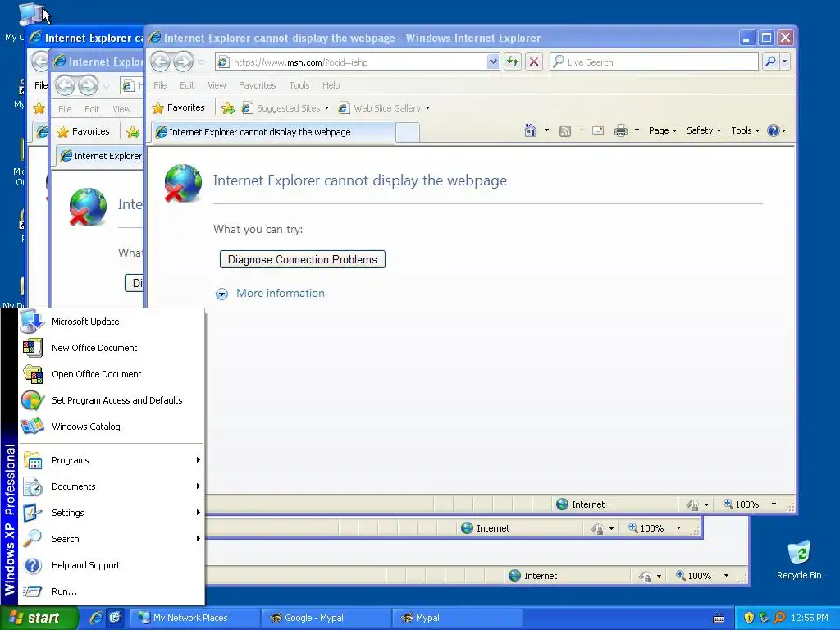Switch to Mypal taskbar button
This screenshot has width=840, height=630.
tap(456, 618)
